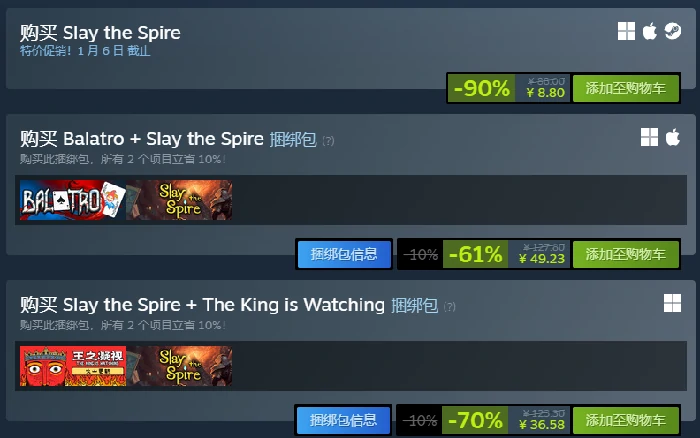The height and width of the screenshot is (438, 700).
Task: Click the Apple icon in Slay the Spire row
Action: [x=650, y=31]
